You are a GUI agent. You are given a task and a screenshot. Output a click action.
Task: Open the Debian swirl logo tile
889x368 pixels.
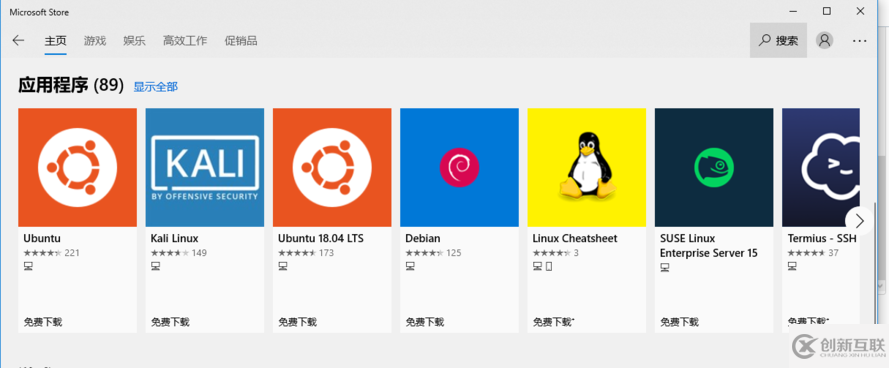click(x=459, y=167)
